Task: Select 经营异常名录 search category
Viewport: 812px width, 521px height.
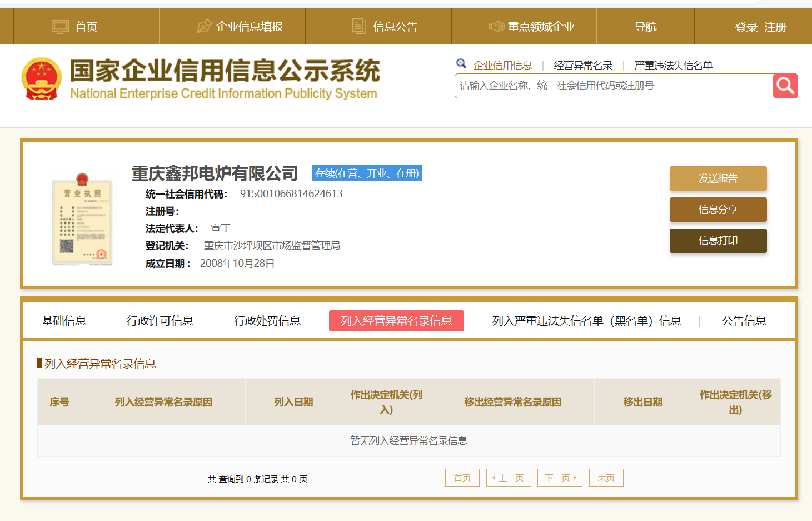Action: tap(583, 66)
